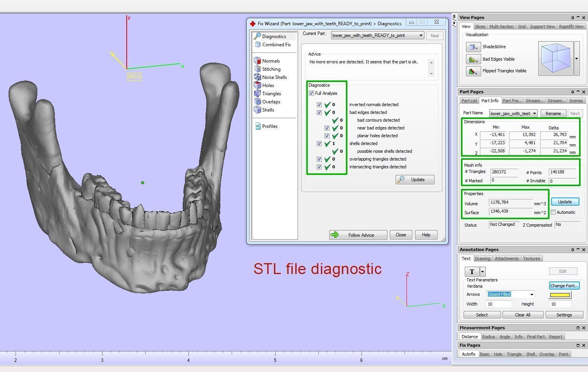Image resolution: width=588 pixels, height=372 pixels.
Task: Click the Follow Advice button
Action: 358,235
